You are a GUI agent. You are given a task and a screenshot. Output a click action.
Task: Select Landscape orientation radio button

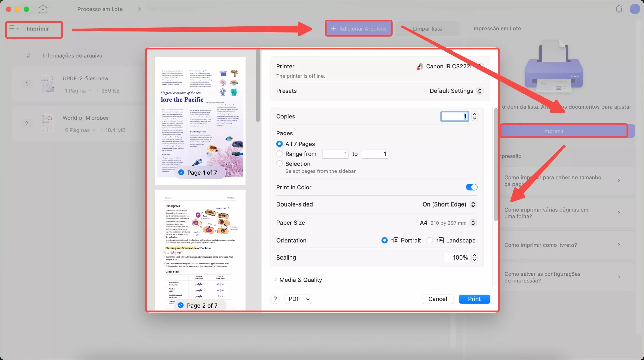(x=430, y=240)
